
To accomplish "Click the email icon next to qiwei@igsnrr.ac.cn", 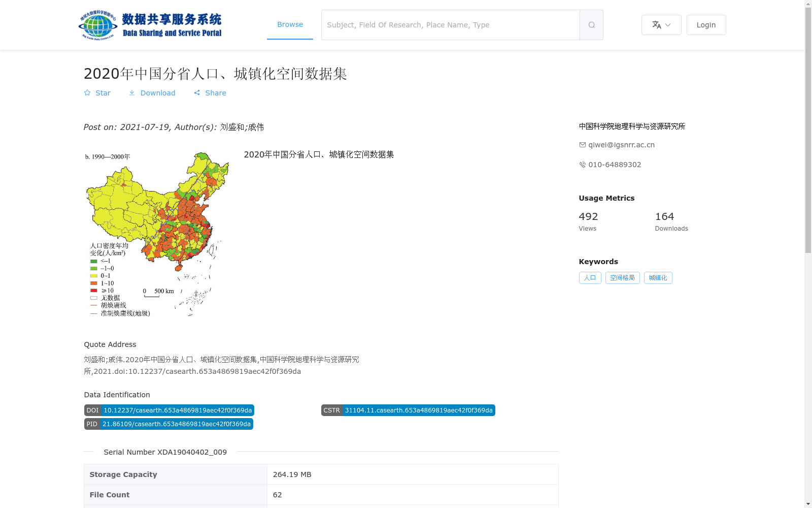I will pos(582,145).
